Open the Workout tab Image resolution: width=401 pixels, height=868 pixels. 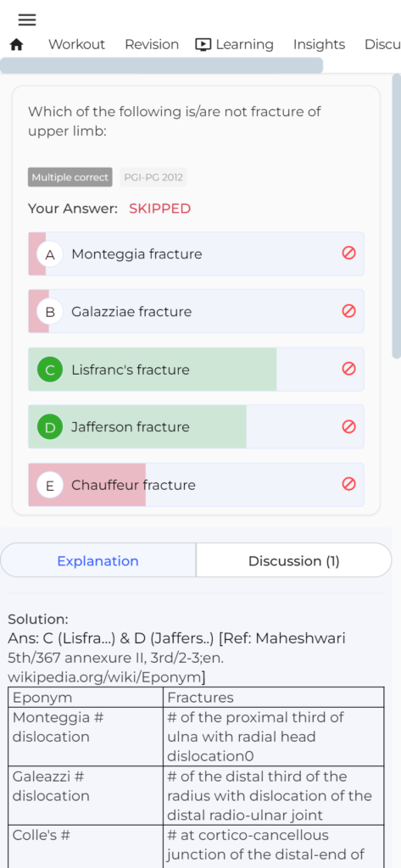pos(76,44)
